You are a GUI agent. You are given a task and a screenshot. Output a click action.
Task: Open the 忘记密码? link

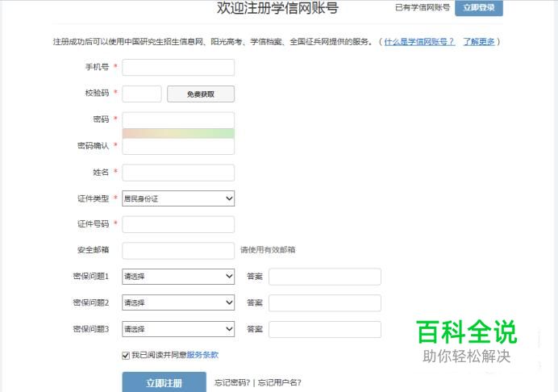232,383
